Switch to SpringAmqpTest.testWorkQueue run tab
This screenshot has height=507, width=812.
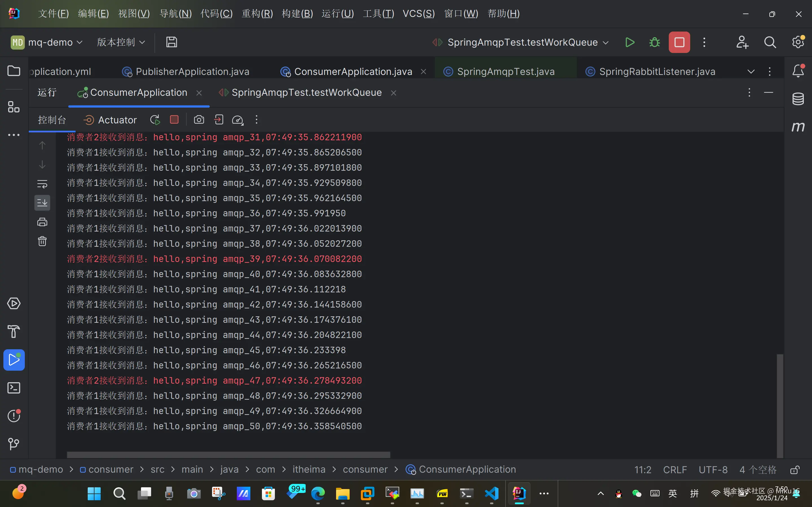click(306, 93)
